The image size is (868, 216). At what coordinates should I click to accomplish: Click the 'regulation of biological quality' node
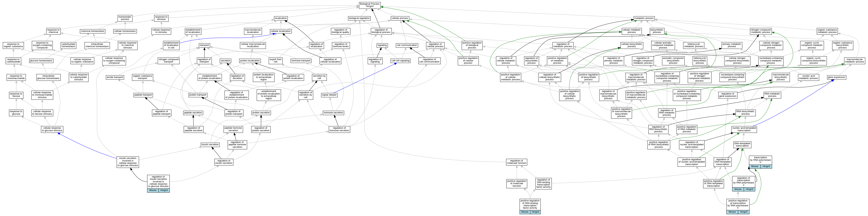[x=341, y=31]
